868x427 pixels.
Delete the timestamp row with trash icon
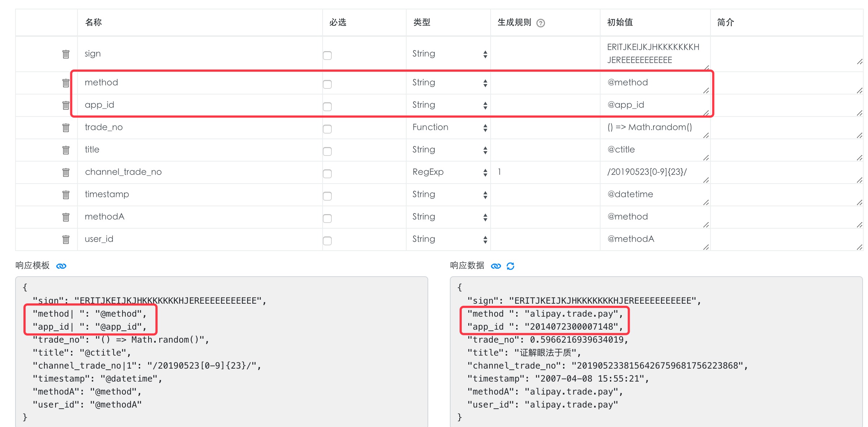pyautogui.click(x=66, y=195)
